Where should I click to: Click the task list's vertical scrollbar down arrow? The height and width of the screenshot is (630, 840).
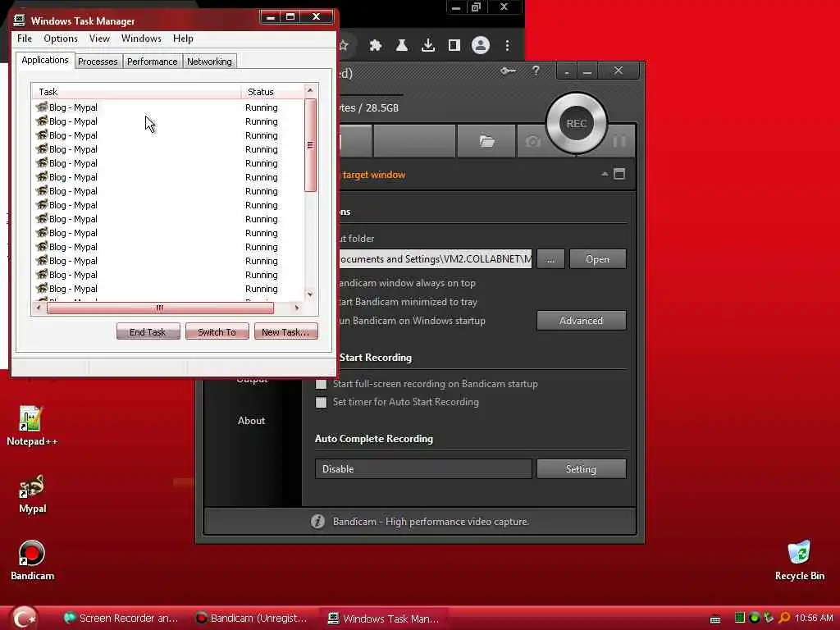click(310, 294)
